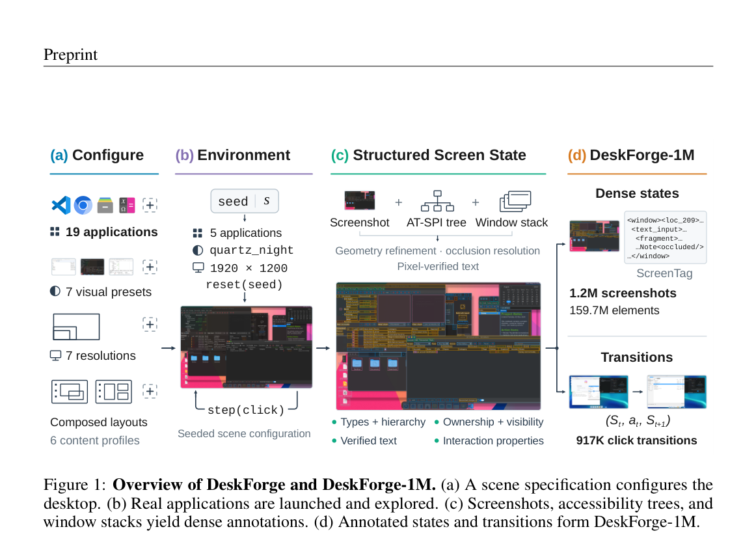The width and height of the screenshot is (756, 540).
Task: Click the Window stack icon
Action: pos(515,202)
